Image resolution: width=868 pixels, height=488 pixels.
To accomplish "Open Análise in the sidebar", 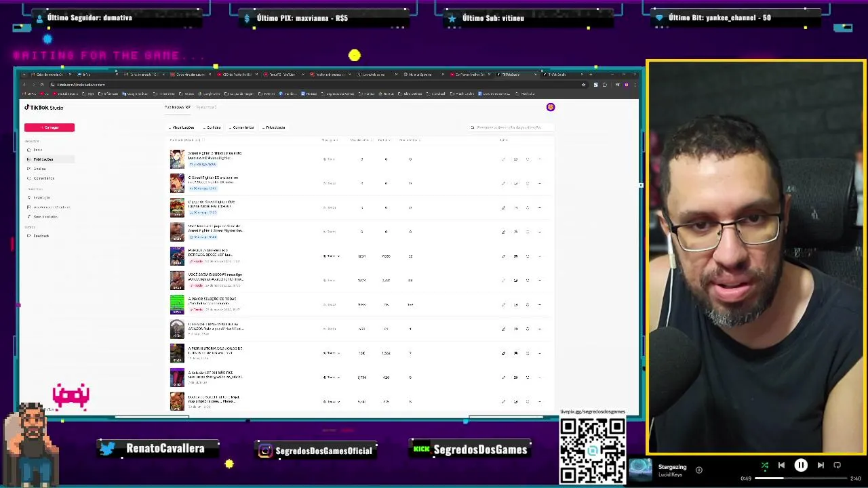I will click(39, 169).
